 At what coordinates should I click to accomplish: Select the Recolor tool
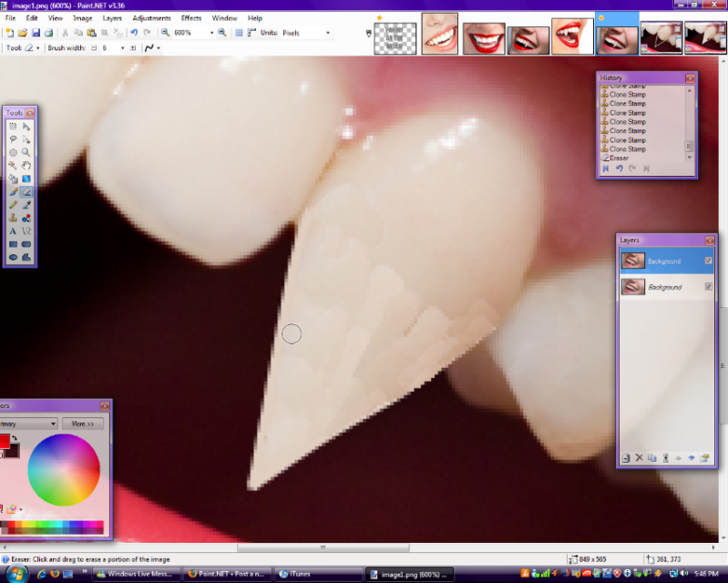[26, 218]
